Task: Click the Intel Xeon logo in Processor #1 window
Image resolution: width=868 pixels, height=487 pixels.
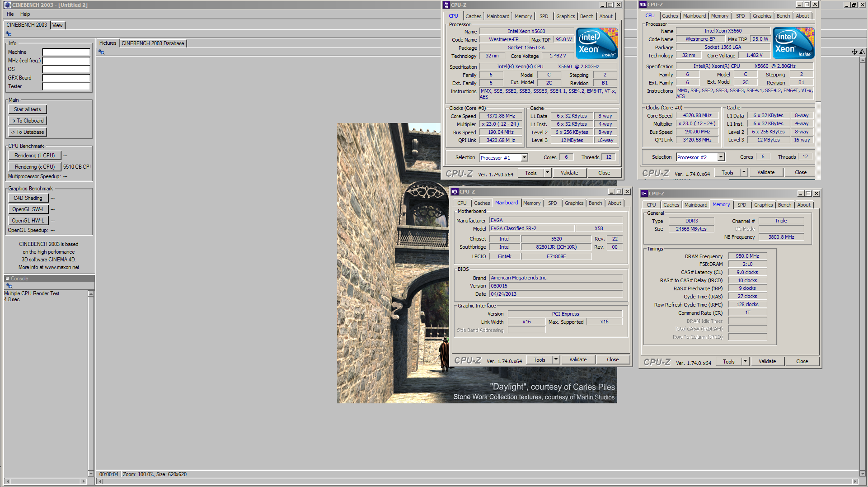Action: point(597,43)
